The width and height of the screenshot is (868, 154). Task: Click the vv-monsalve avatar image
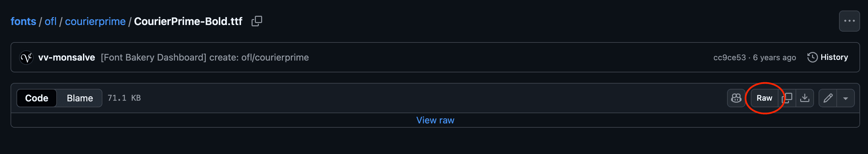[x=26, y=58]
